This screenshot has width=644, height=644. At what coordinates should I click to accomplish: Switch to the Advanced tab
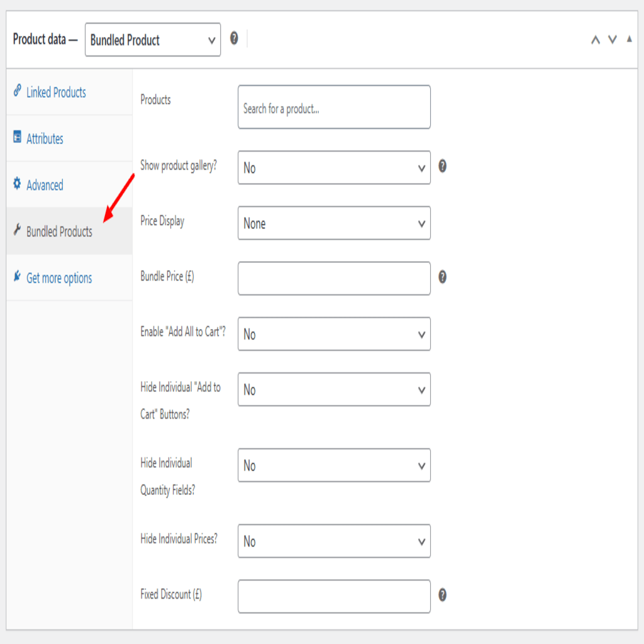69,185
